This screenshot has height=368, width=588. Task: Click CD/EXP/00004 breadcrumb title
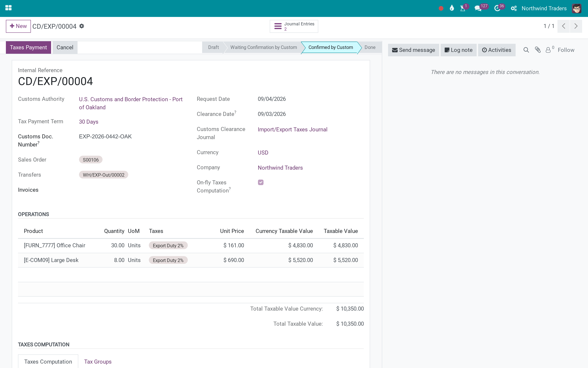(54, 26)
